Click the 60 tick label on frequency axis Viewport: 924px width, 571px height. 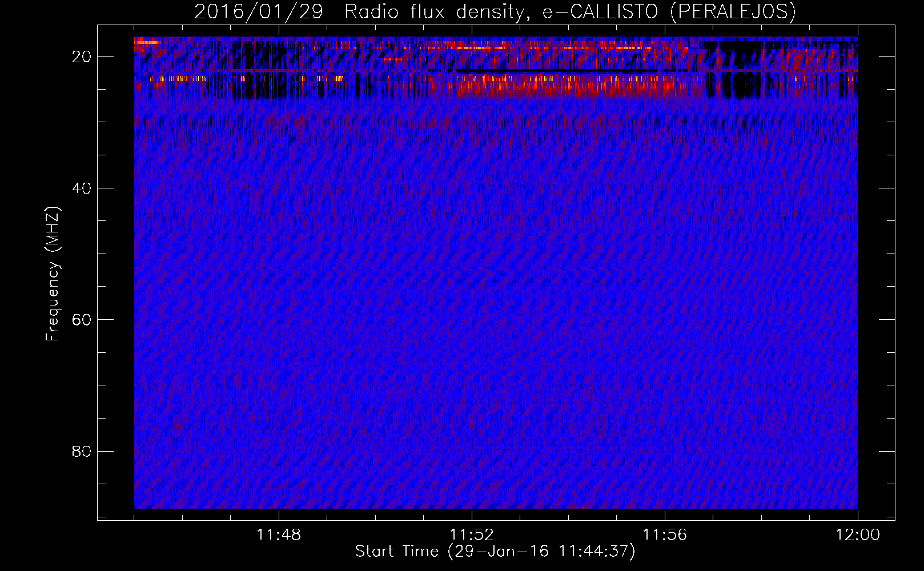click(x=82, y=319)
